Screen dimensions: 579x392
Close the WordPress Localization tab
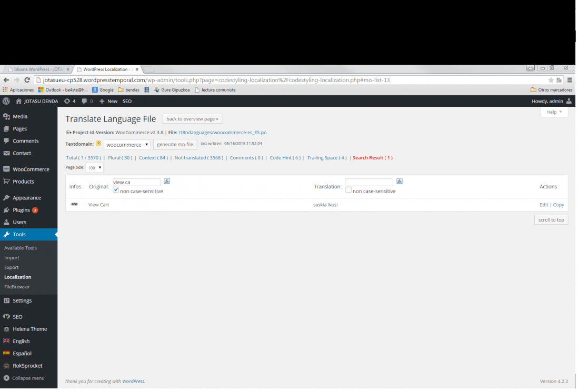point(138,70)
